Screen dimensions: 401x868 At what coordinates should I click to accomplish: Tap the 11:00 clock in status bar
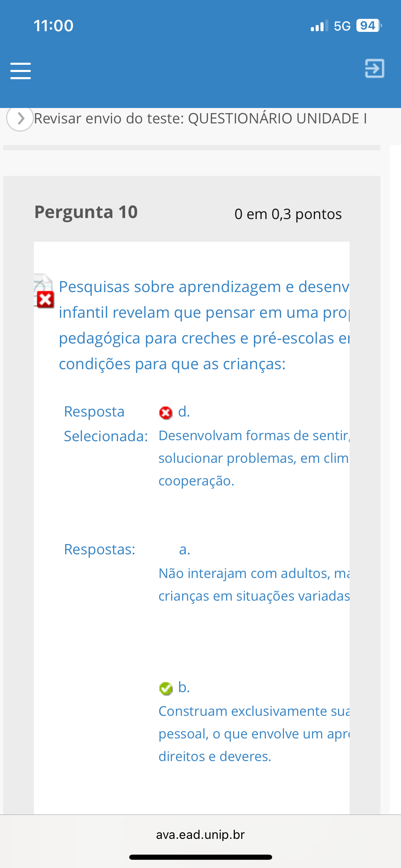click(53, 26)
